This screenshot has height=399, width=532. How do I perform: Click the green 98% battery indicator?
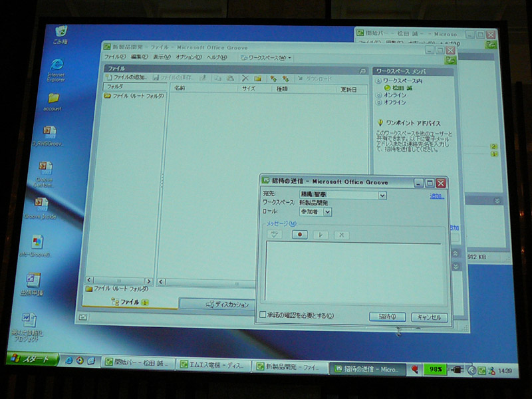[x=435, y=369]
